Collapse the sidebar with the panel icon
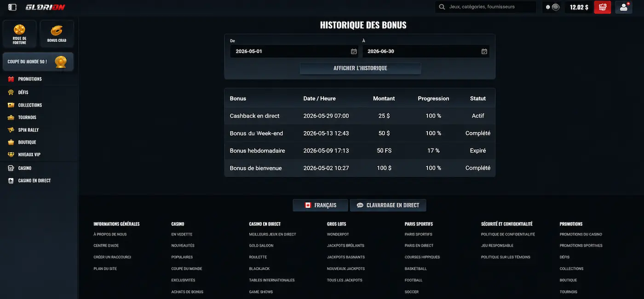The height and width of the screenshot is (299, 644). 12,7
